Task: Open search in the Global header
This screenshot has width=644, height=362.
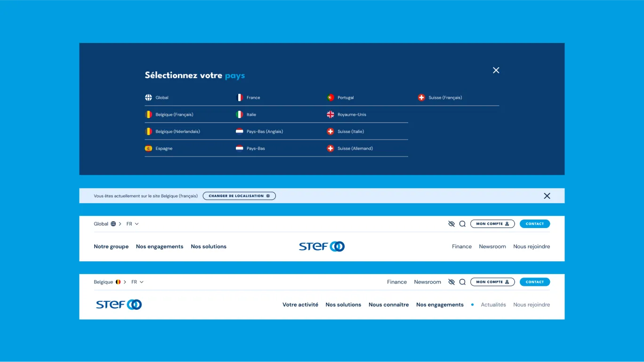Action: coord(462,224)
